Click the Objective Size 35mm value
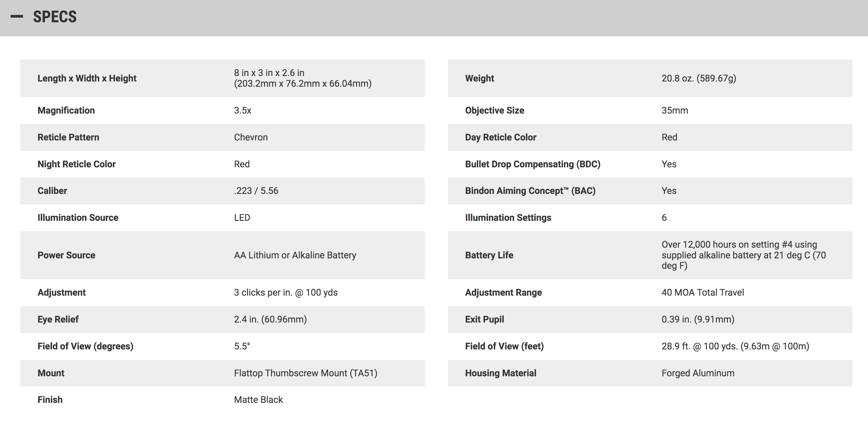 tap(675, 110)
